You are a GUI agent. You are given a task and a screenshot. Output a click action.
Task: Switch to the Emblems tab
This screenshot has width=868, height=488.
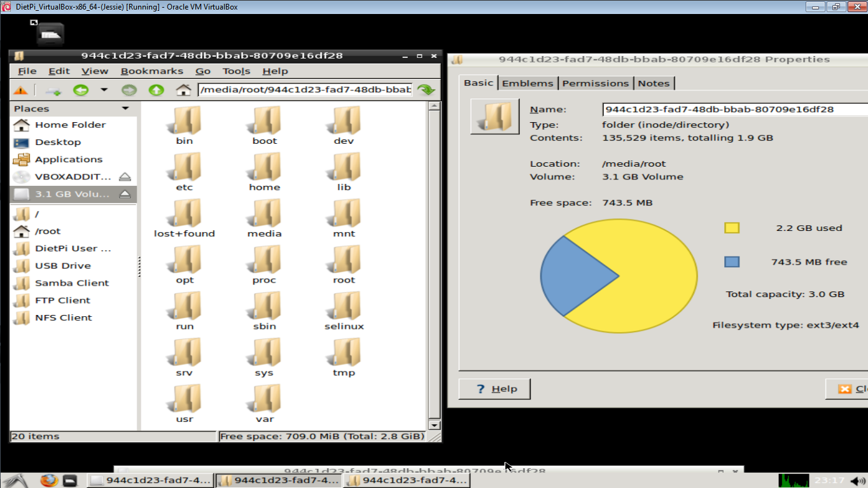tap(528, 83)
